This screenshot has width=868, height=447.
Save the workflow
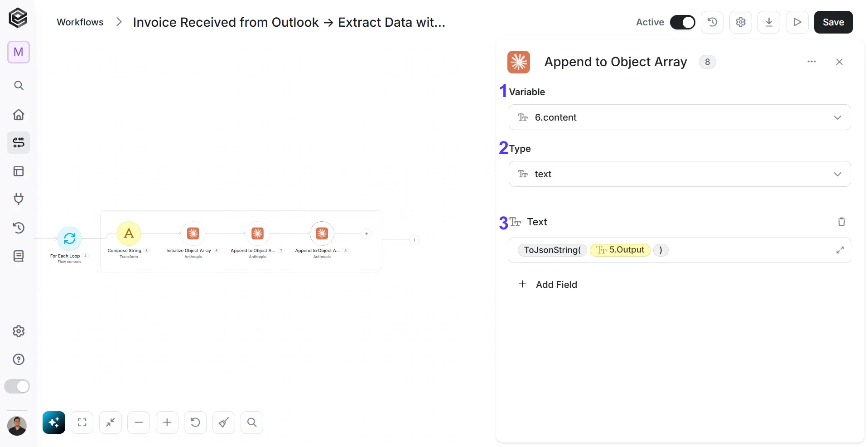coord(833,22)
